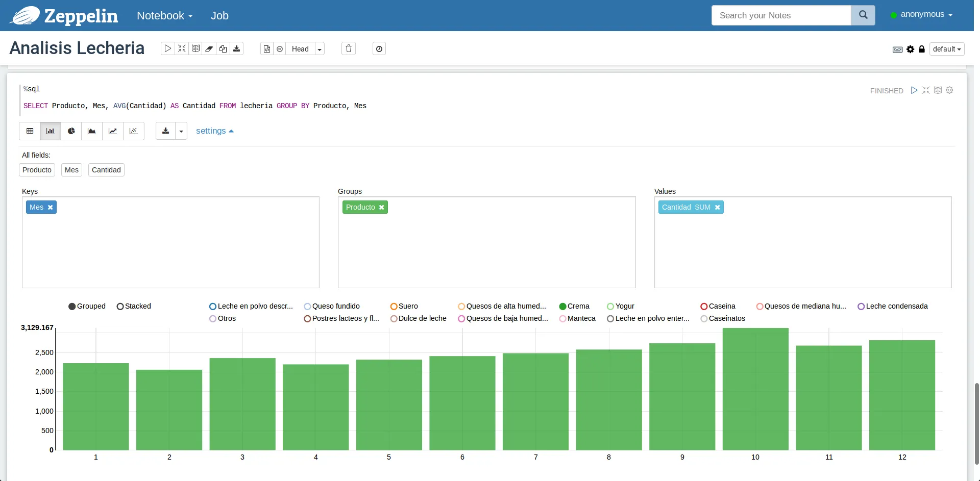980x481 pixels.
Task: Go to Zeppelin home via logo
Action: pos(65,16)
